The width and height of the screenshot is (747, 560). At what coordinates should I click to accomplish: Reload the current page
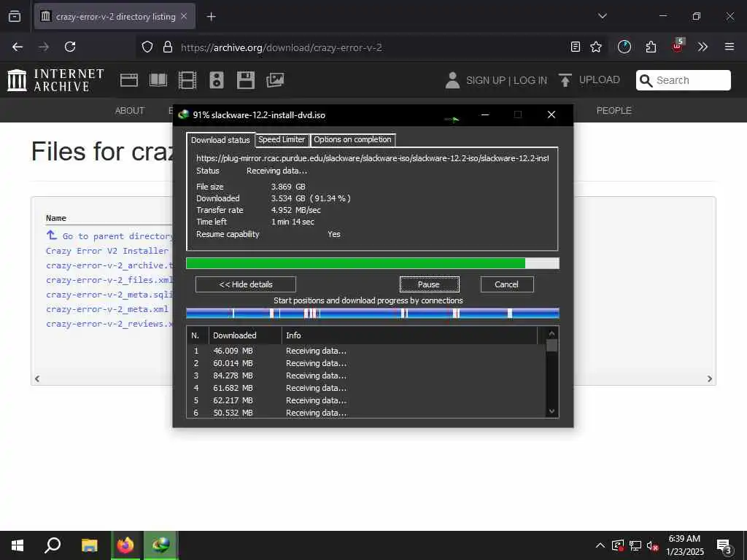coord(70,47)
